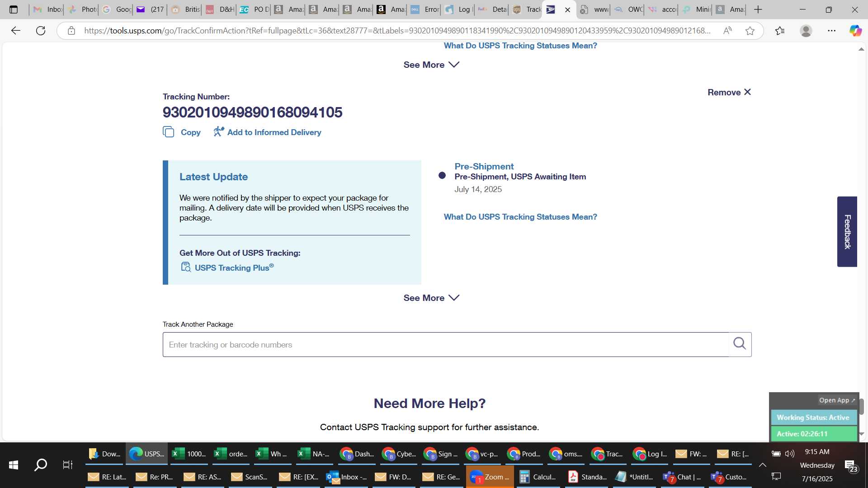Click the Pre-Shipment status heading

(484, 166)
